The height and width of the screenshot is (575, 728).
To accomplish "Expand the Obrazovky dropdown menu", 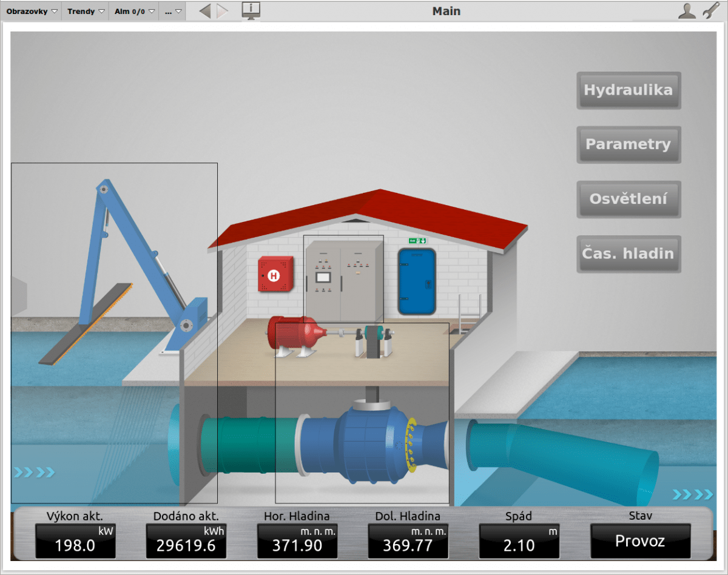I will (32, 11).
